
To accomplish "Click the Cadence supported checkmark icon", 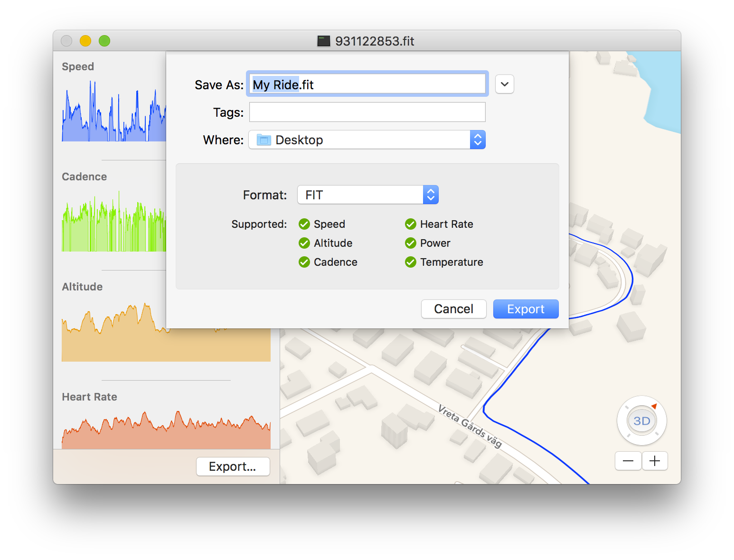I will [x=304, y=262].
